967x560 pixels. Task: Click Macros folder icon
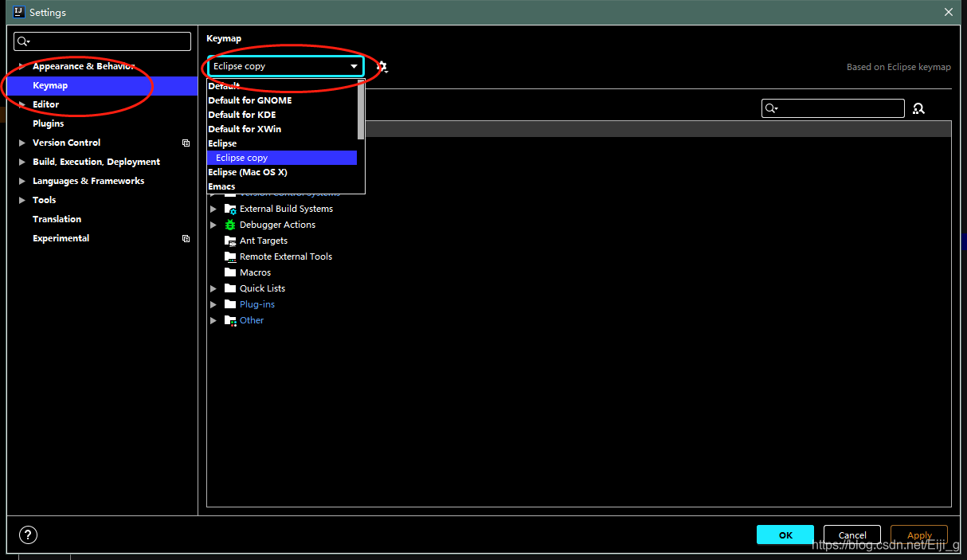(230, 272)
